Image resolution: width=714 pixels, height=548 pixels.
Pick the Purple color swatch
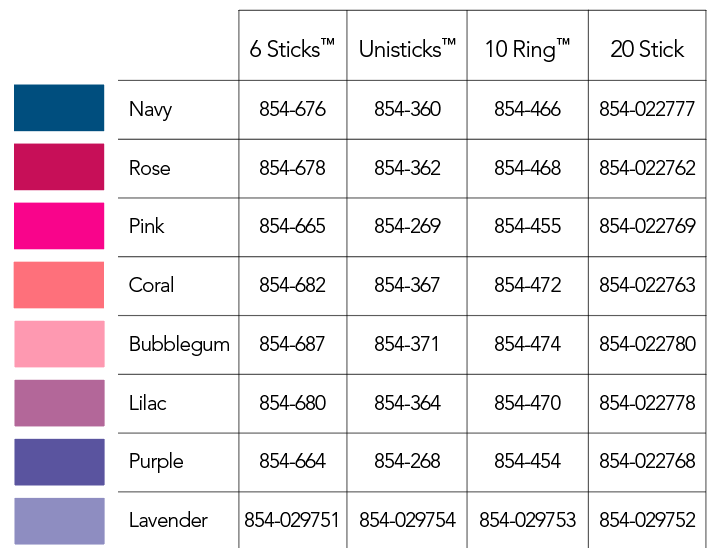(59, 462)
